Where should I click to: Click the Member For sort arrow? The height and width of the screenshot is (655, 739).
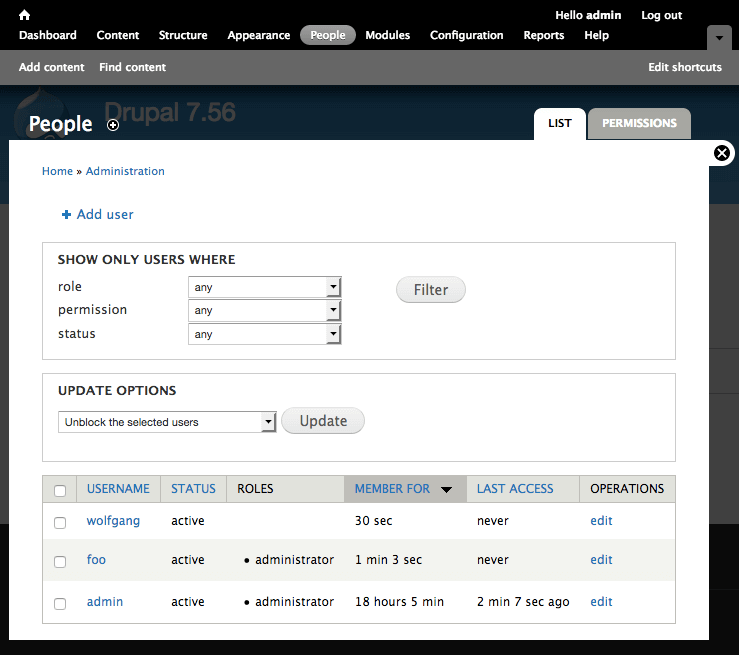pos(446,489)
